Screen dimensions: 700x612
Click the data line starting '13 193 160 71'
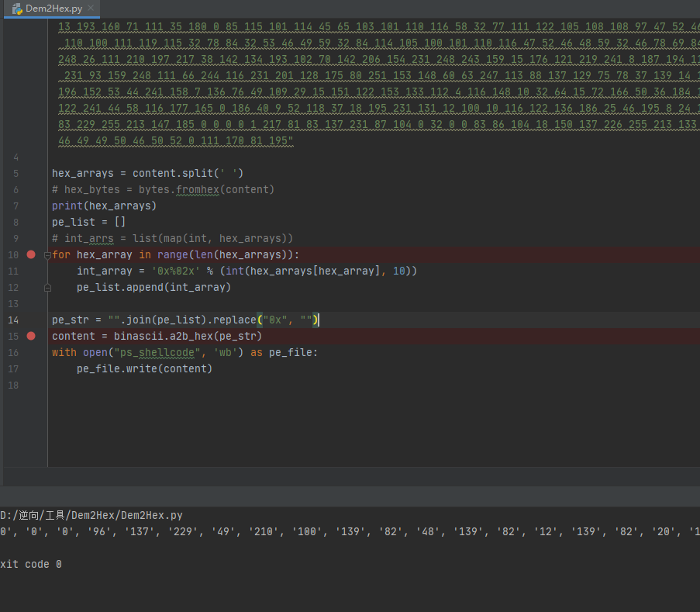[x=378, y=27]
